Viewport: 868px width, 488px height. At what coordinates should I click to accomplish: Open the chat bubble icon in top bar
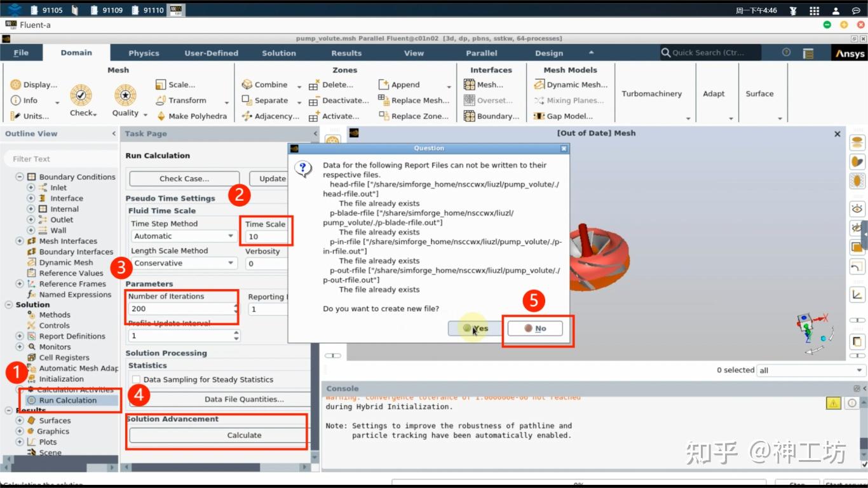[x=856, y=10]
